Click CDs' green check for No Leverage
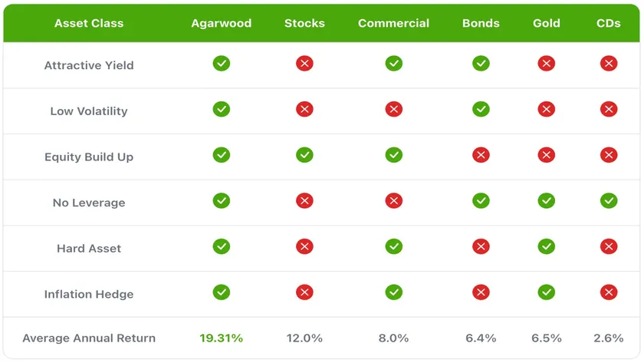The image size is (644, 363). click(x=609, y=201)
